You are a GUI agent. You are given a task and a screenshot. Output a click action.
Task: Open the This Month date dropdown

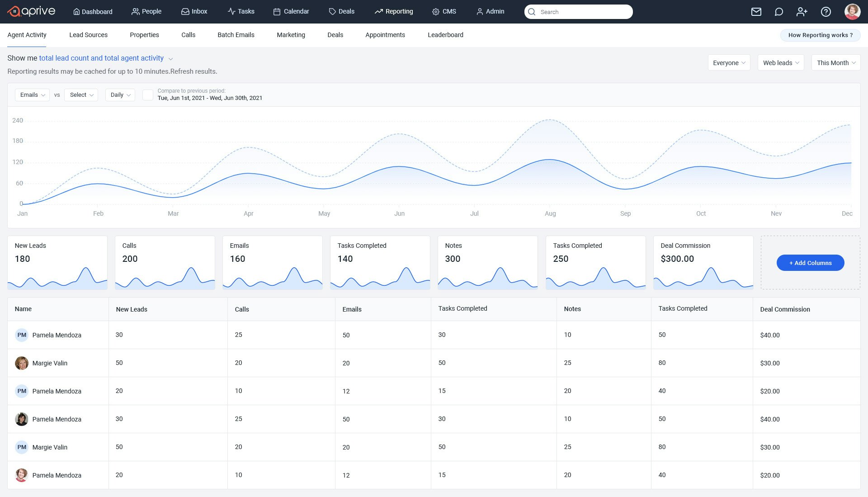coord(835,63)
